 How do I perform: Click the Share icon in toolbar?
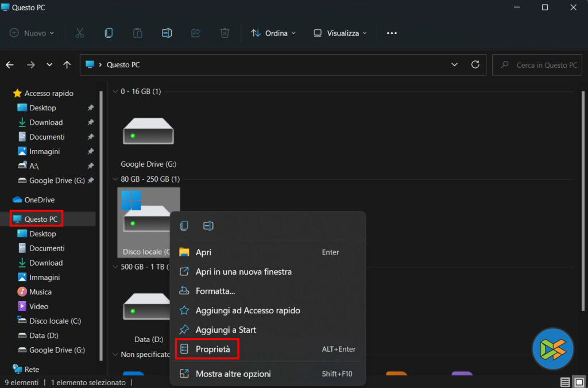click(195, 33)
